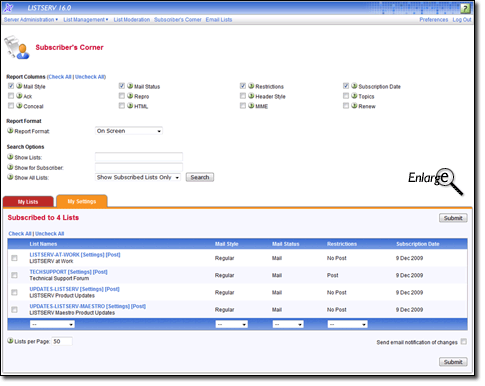Enable the HTML column checkbox
485x386 pixels.
pyautogui.click(x=122, y=106)
